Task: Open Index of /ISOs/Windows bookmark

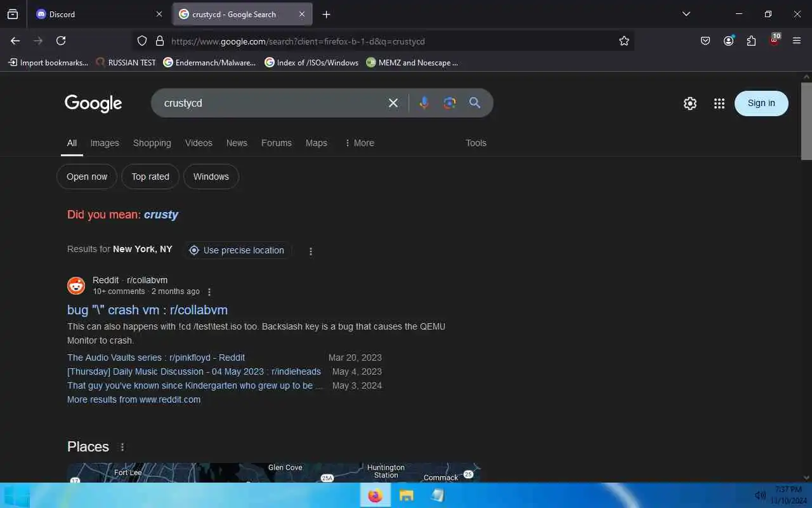Action: [311, 62]
